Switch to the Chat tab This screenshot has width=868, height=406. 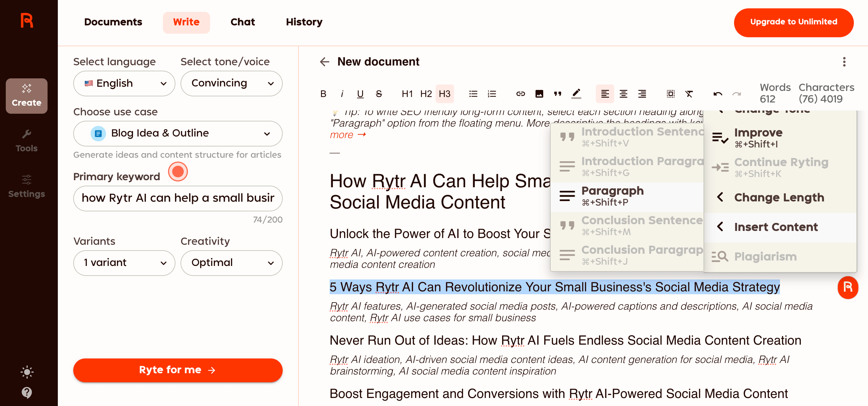[243, 22]
